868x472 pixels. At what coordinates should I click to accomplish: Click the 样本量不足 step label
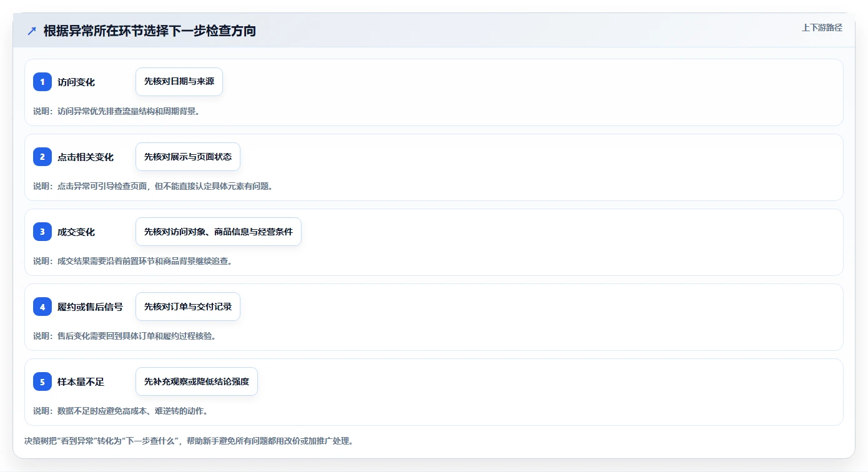[81, 381]
